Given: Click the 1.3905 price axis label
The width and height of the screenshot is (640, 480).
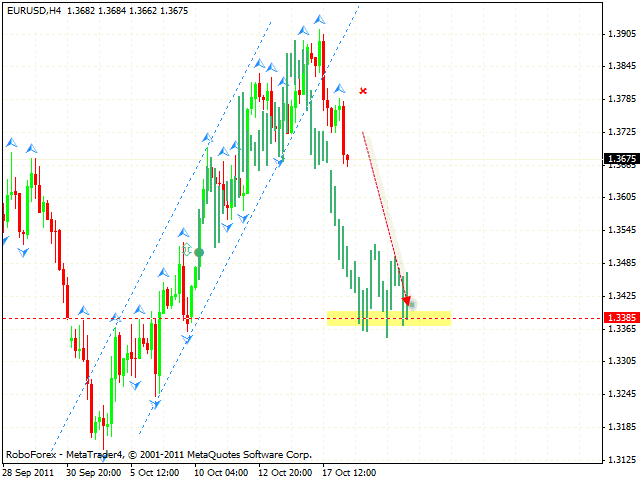Looking at the screenshot, I should 622,33.
